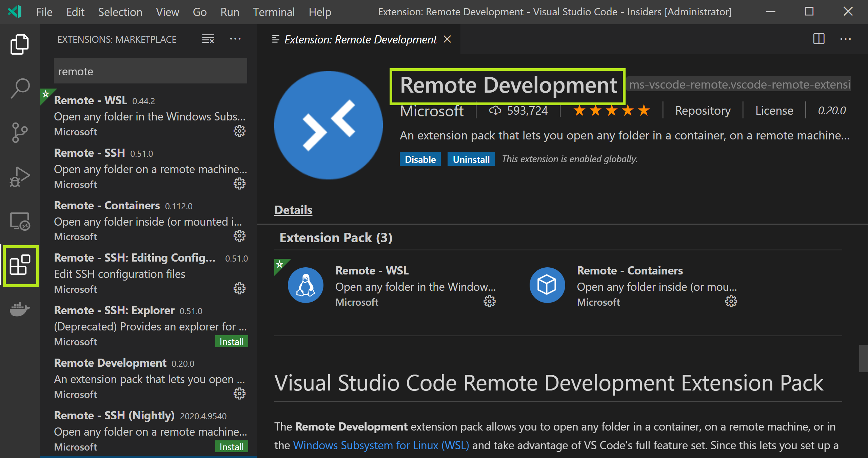Open Remote - Containers pack card title

[x=630, y=270]
